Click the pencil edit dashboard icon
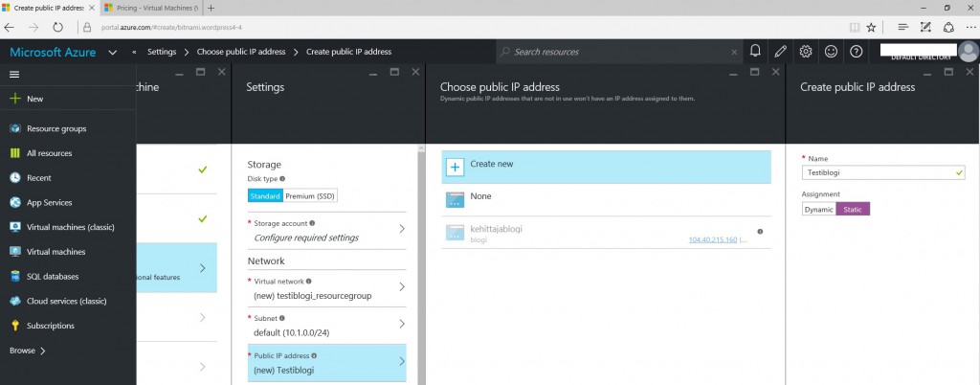The height and width of the screenshot is (385, 980). 780,52
